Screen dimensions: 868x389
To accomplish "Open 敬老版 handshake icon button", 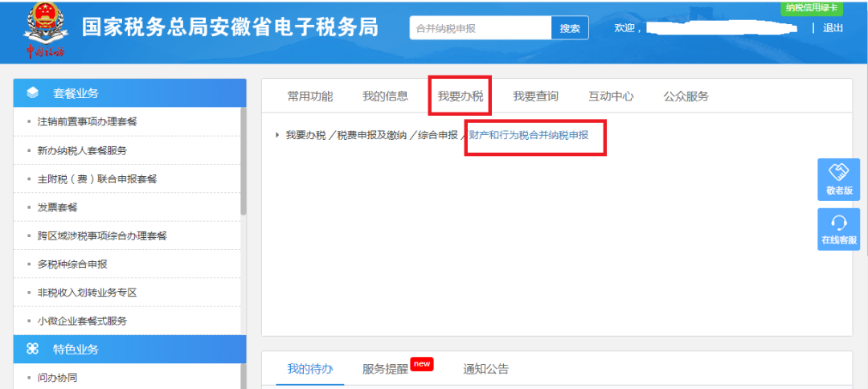I will click(x=838, y=180).
